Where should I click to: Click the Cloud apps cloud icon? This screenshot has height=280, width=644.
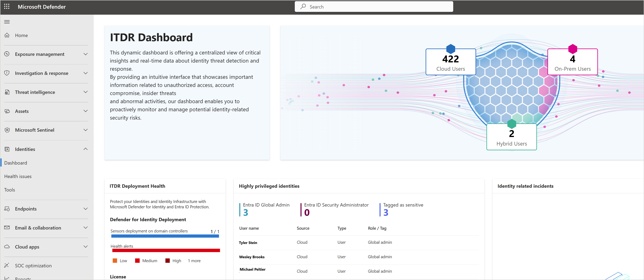[x=7, y=247]
